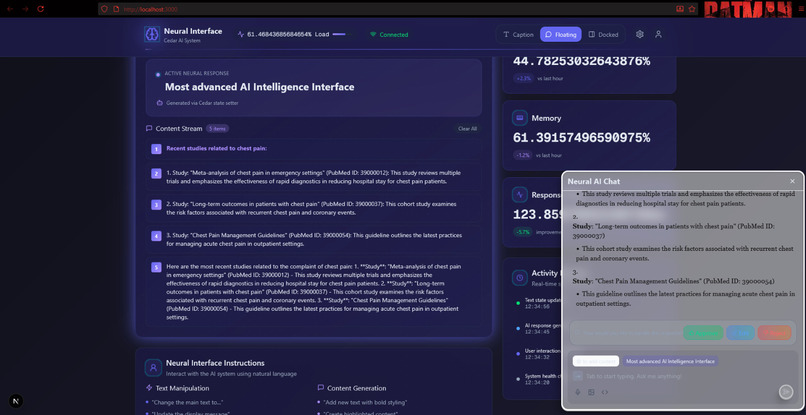Screen dimensions: 806x415
Task: Click the browser forward arrow
Action: [25, 9]
